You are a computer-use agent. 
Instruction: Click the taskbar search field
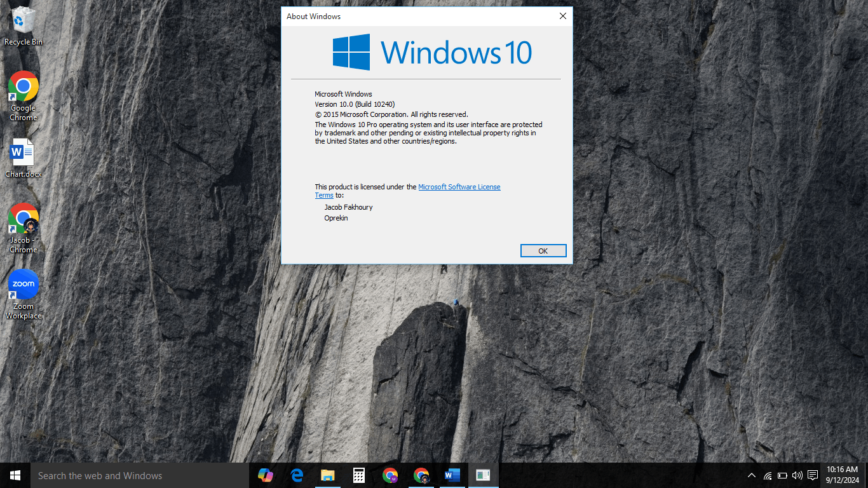click(127, 475)
